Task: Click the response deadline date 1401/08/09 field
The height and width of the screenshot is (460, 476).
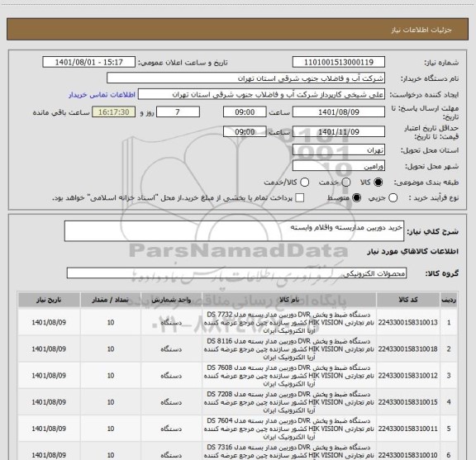Action: click(339, 112)
